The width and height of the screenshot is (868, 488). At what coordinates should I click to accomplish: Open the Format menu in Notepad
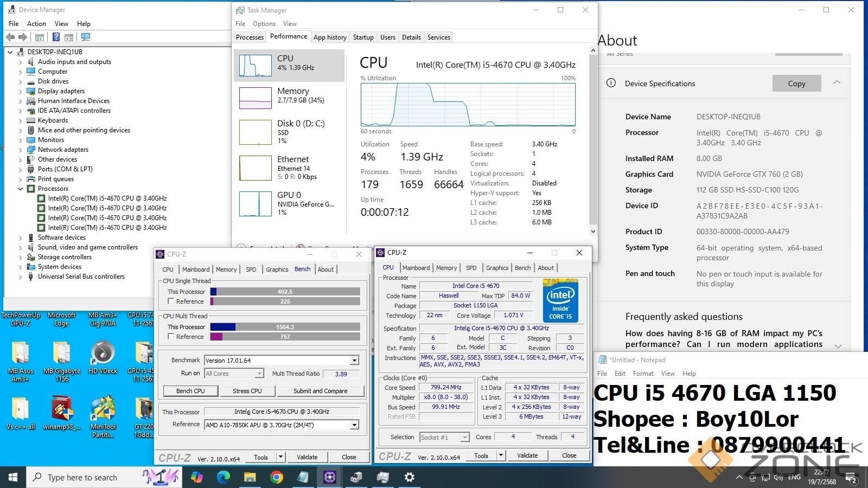643,374
